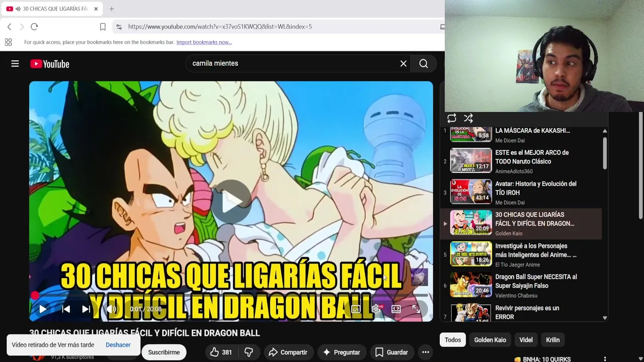Screen dimensions: 644x362
Task: Select the 'Krilin' filter chip
Action: 553,340
